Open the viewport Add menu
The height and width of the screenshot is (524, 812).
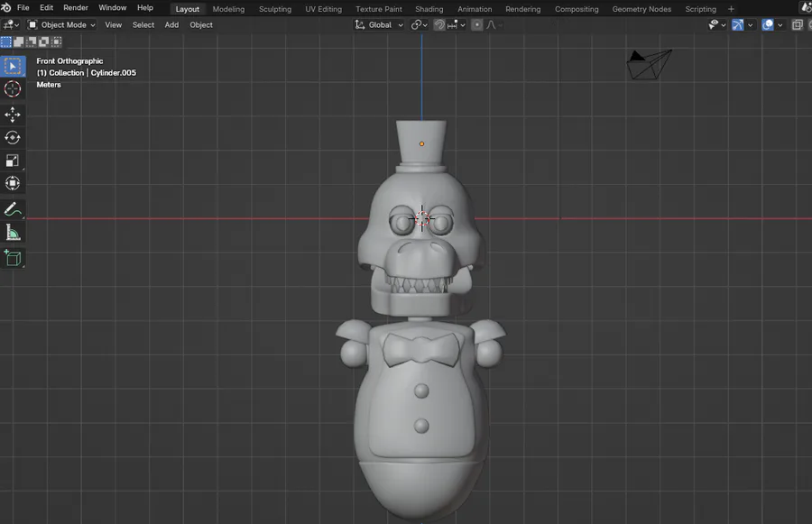pyautogui.click(x=171, y=25)
